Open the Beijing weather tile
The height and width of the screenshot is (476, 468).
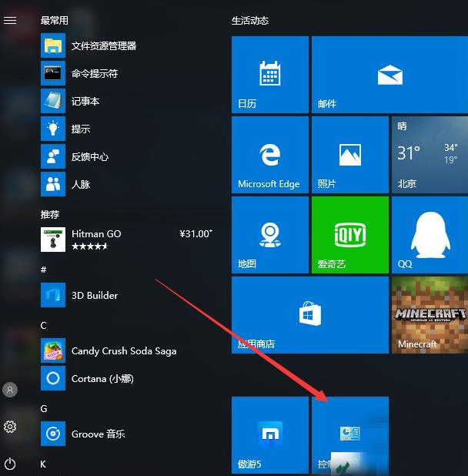429,155
